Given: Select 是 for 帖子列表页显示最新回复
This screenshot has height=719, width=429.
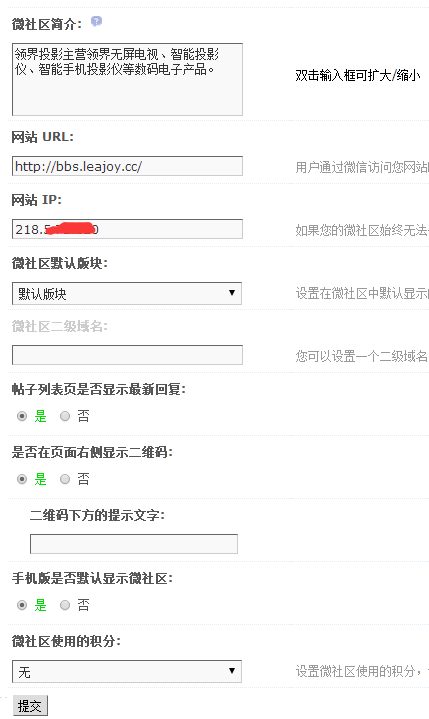Looking at the screenshot, I should tap(22, 416).
